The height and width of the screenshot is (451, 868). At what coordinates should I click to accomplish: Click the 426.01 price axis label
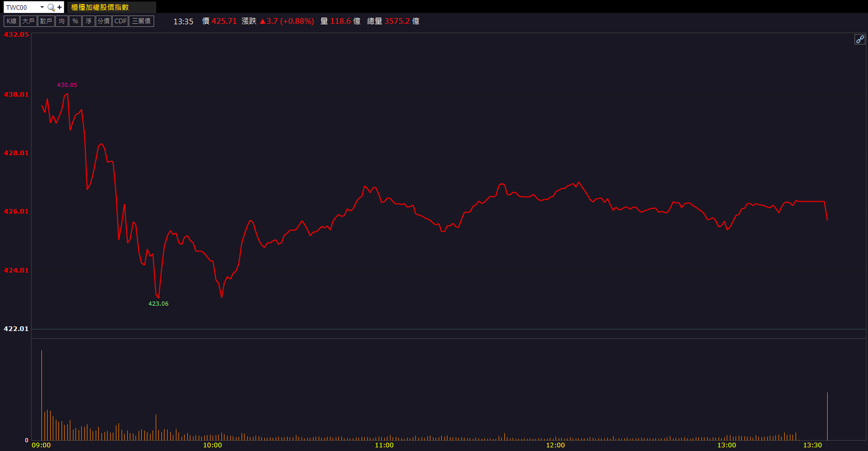pos(16,212)
